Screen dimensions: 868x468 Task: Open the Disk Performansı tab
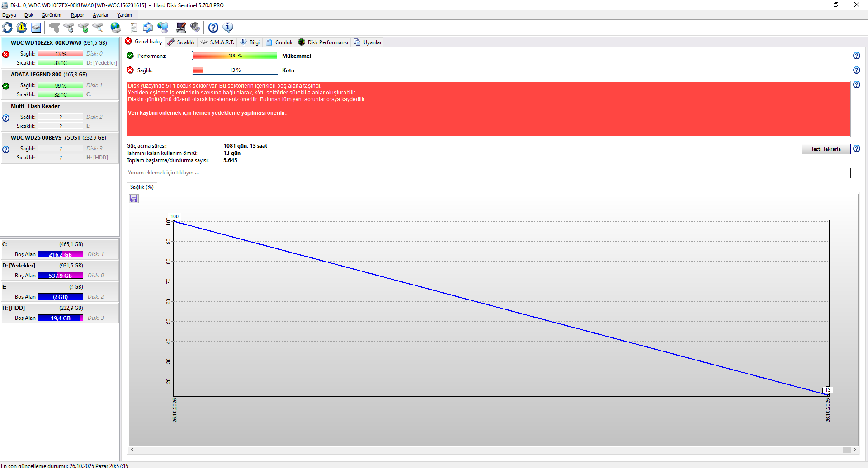pyautogui.click(x=323, y=42)
